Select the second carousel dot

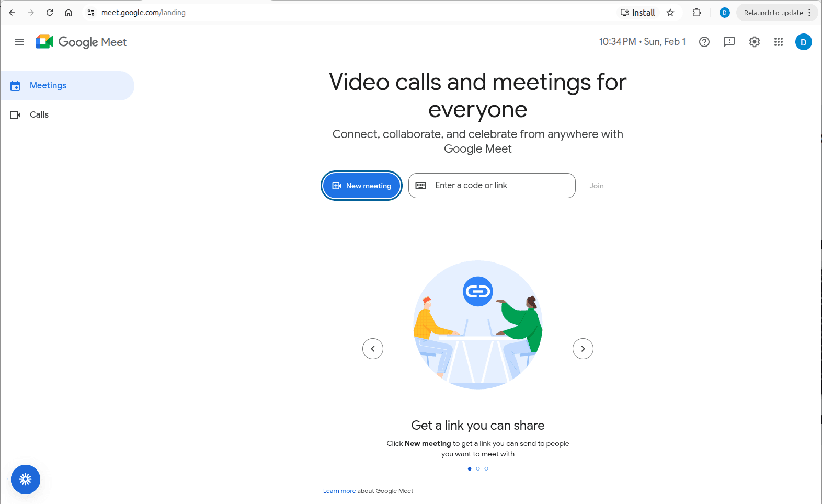tap(478, 468)
